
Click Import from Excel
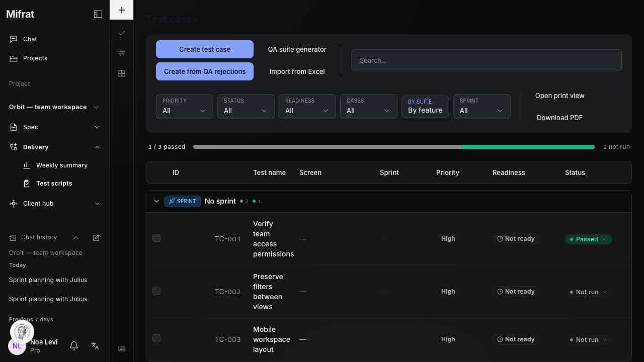pyautogui.click(x=297, y=71)
